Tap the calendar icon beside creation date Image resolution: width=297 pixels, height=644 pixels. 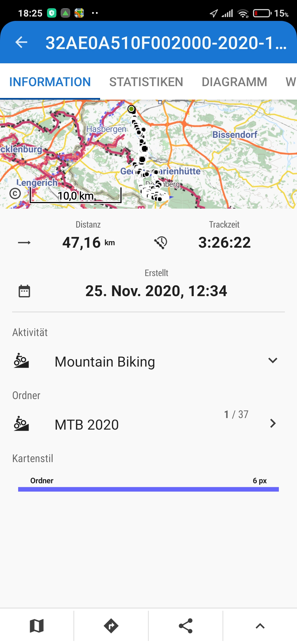[24, 291]
